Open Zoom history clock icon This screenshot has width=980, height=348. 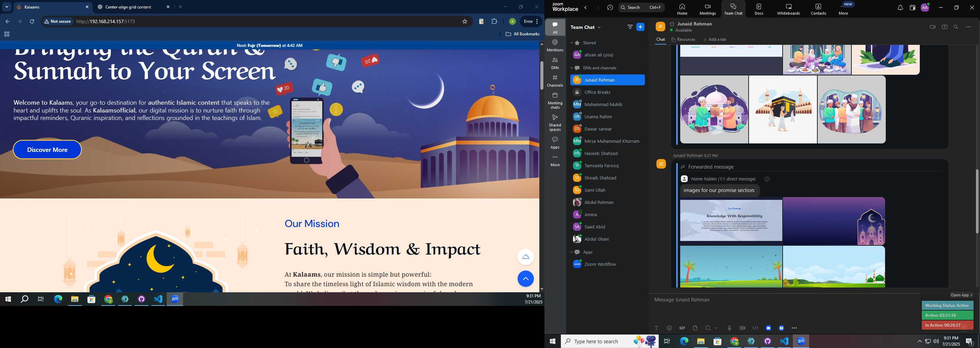coord(610,7)
